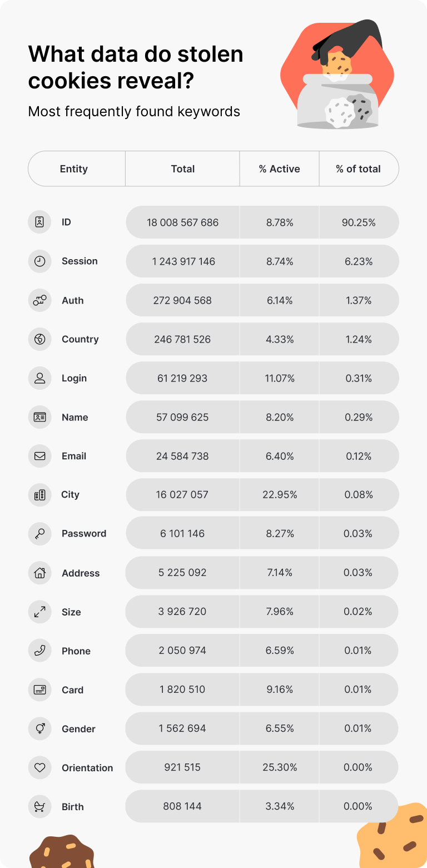Click the Size expand-arrows icon
The image size is (427, 868).
click(x=39, y=612)
